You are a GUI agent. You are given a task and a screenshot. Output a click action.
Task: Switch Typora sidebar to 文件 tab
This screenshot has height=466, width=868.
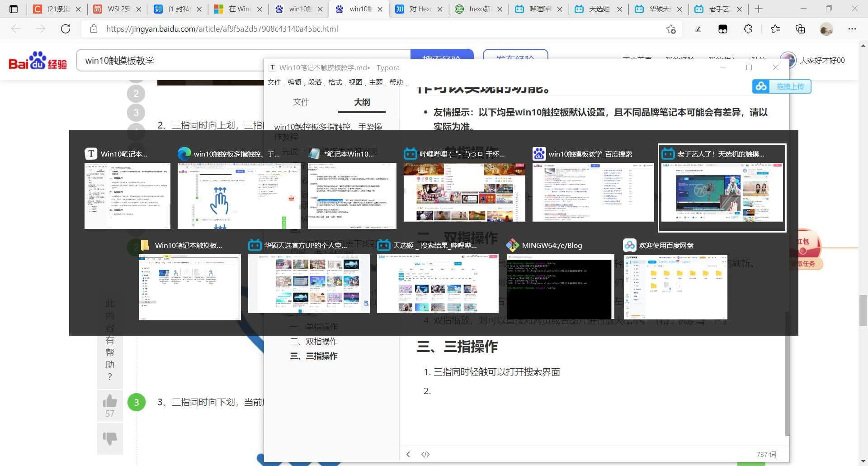[x=301, y=102]
